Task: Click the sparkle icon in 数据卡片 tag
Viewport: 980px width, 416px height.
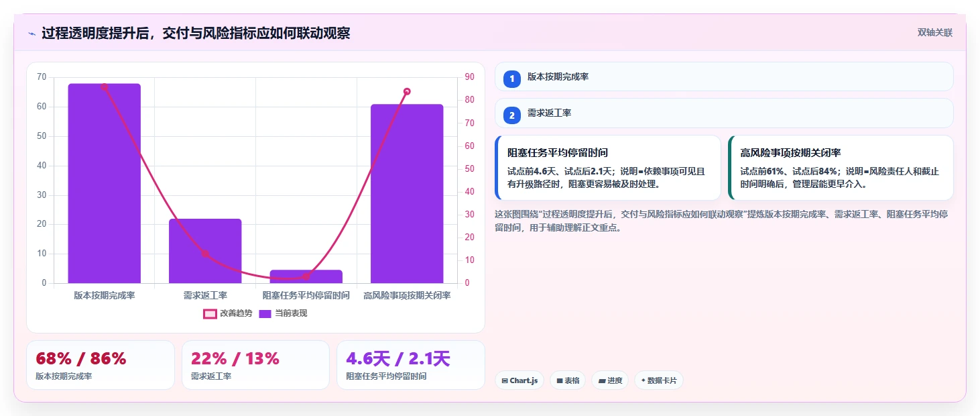Action: 643,380
